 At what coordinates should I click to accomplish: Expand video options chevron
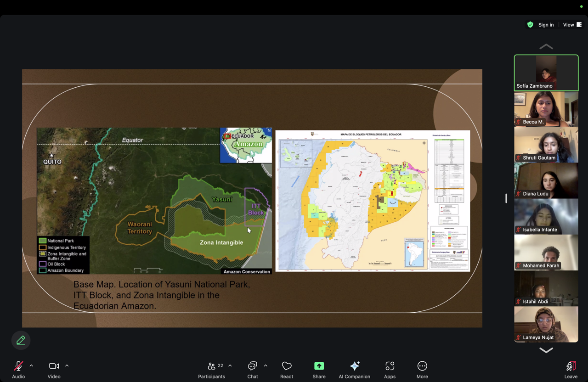(x=67, y=366)
